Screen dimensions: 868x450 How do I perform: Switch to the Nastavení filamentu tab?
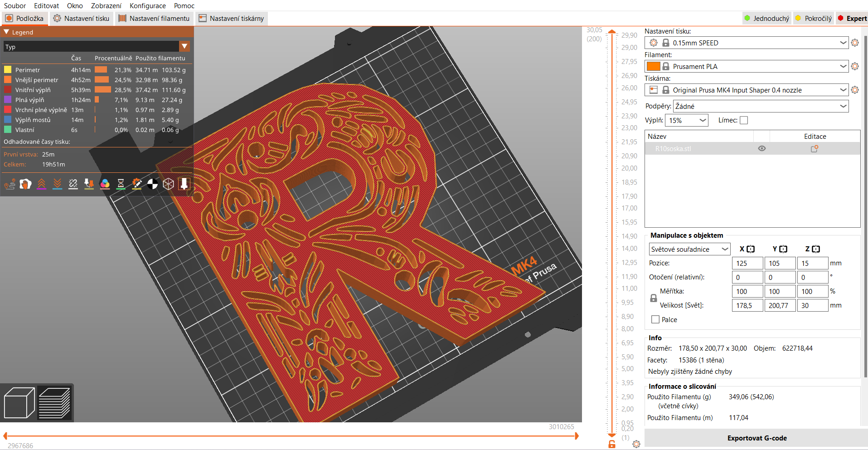tap(154, 19)
